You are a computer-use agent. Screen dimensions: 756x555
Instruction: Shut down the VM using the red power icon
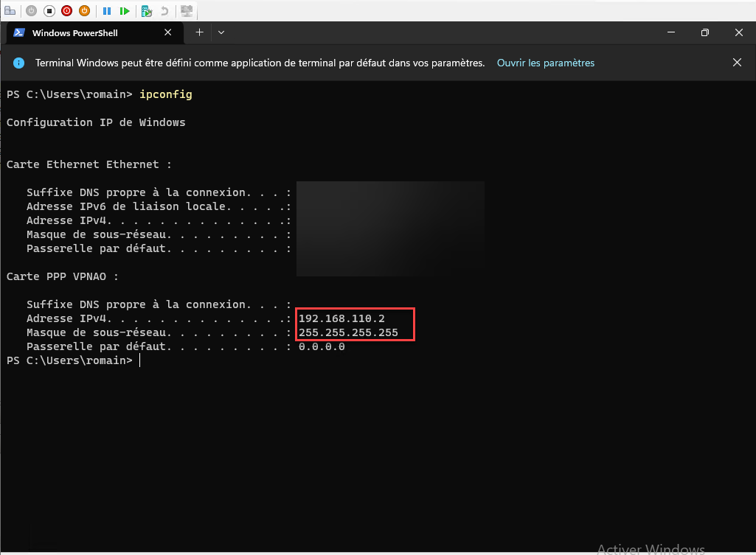(x=67, y=11)
